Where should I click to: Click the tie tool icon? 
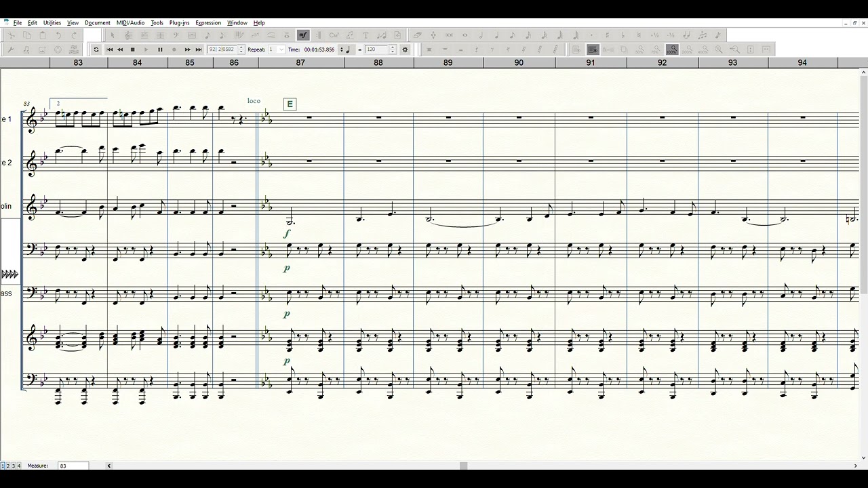[686, 35]
